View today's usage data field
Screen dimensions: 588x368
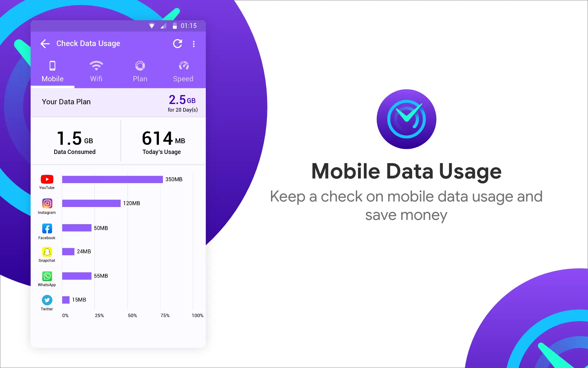point(162,142)
